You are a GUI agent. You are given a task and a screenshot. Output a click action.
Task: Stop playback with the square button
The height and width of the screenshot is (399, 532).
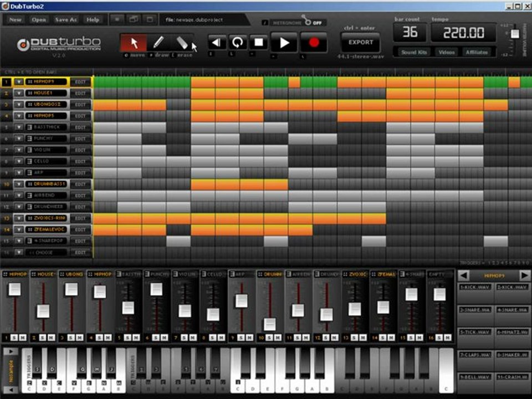point(259,43)
